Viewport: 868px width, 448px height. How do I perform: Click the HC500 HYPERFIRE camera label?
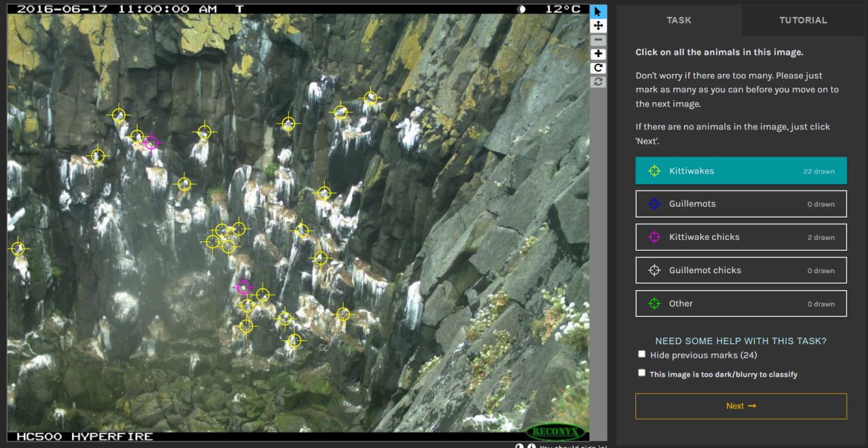click(85, 436)
